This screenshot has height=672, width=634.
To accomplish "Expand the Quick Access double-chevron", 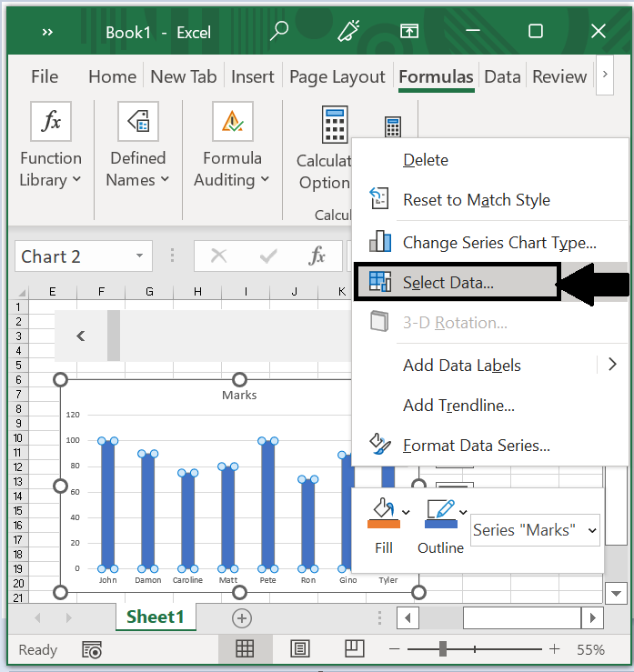I will pos(47,32).
